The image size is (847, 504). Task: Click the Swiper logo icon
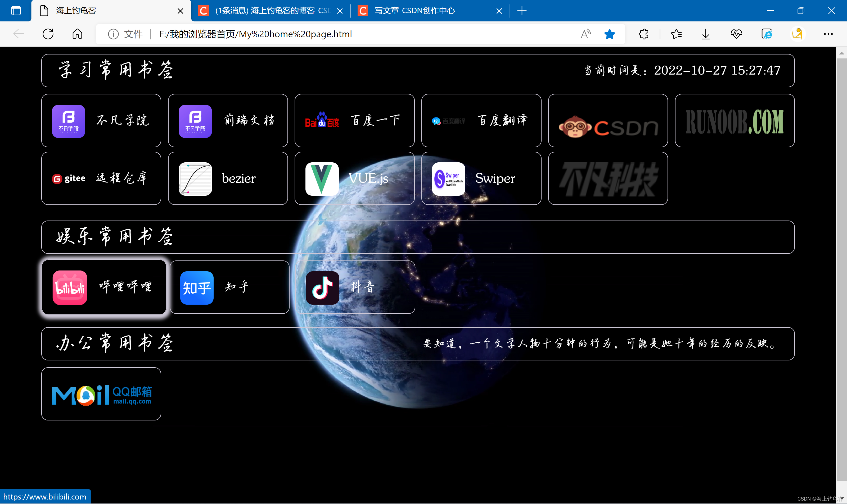tap(448, 179)
